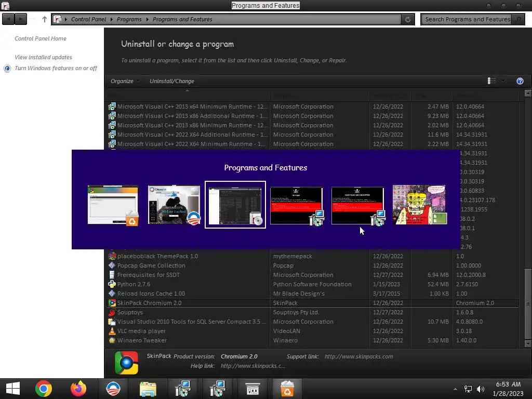Click scrollbar down arrow of program list
Screen dimensions: 532x399
[x=528, y=344]
